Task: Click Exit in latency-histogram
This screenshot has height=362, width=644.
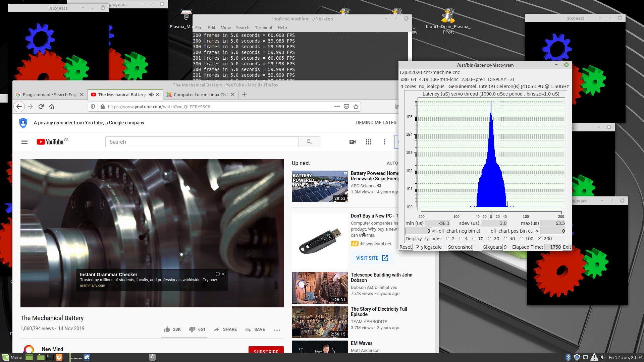Action: tap(567, 247)
